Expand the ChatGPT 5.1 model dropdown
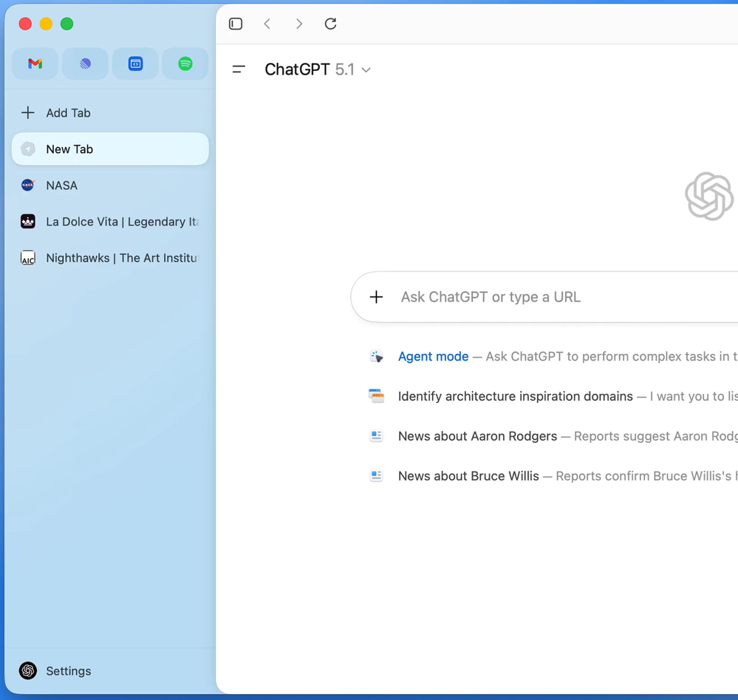The image size is (738, 700). pos(318,69)
